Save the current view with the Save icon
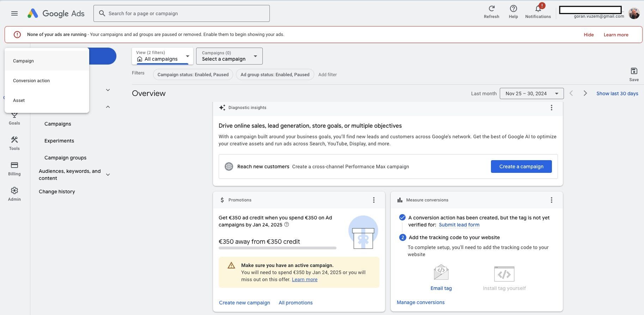Image resolution: width=644 pixels, height=315 pixels. point(634,74)
